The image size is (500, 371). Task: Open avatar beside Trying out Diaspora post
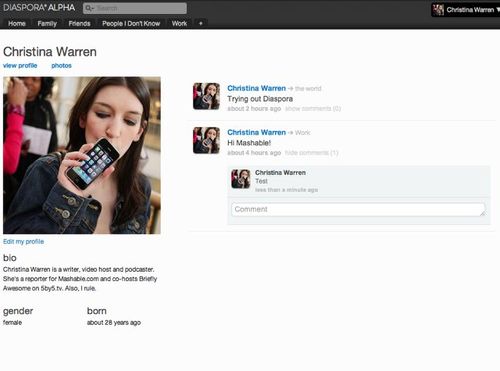(x=206, y=96)
